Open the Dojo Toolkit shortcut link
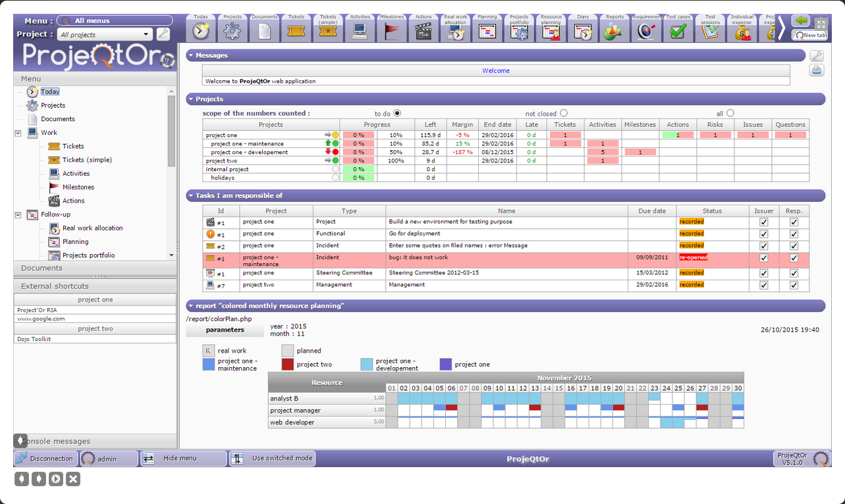Image resolution: width=845 pixels, height=504 pixels. 34,339
